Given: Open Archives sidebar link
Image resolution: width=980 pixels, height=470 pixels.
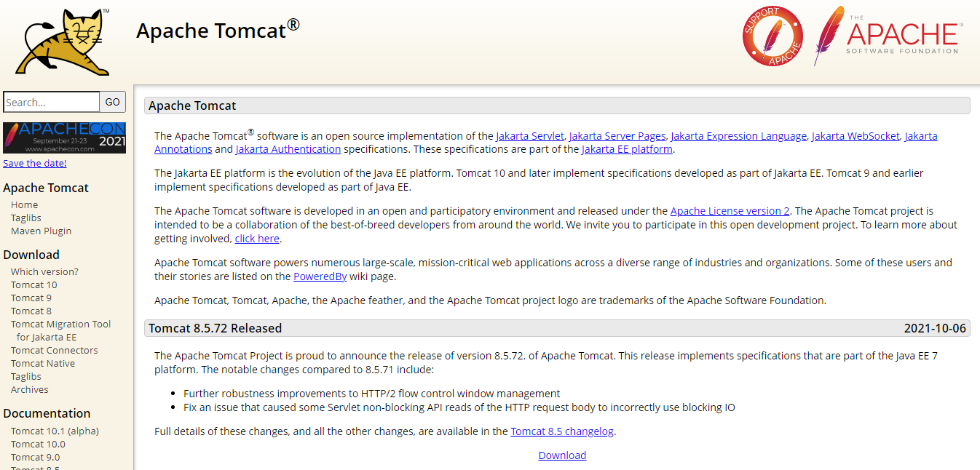Looking at the screenshot, I should (x=30, y=389).
